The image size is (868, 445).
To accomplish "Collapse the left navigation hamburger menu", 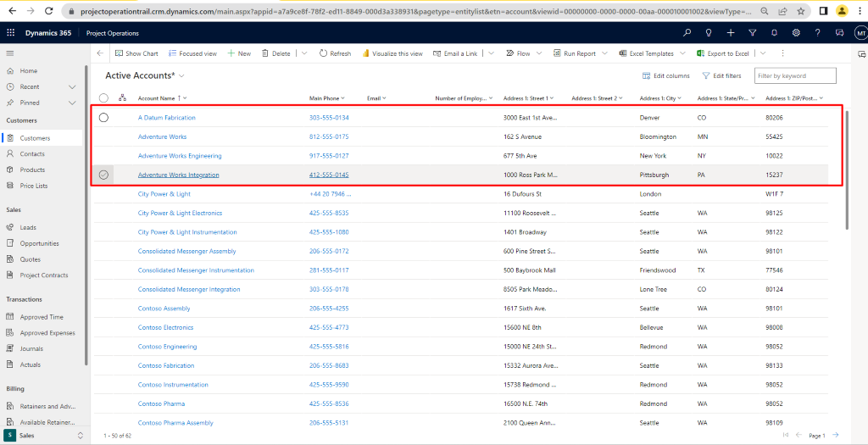I will click(x=10, y=53).
